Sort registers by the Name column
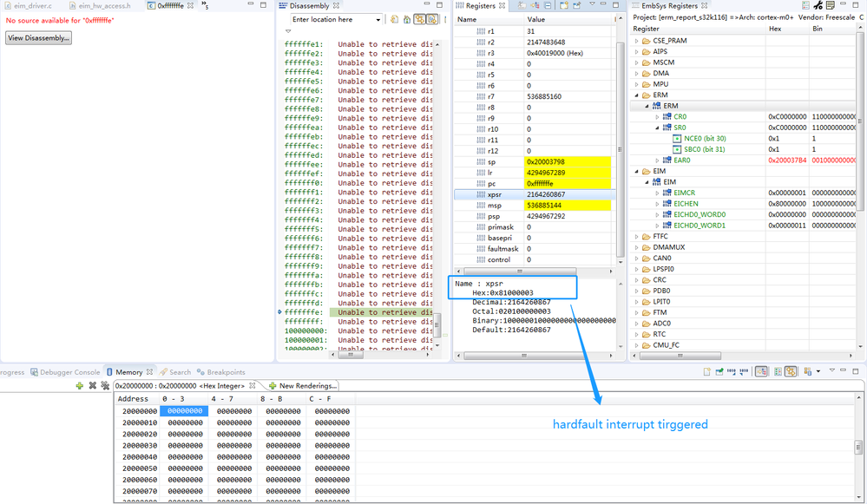 click(x=489, y=19)
